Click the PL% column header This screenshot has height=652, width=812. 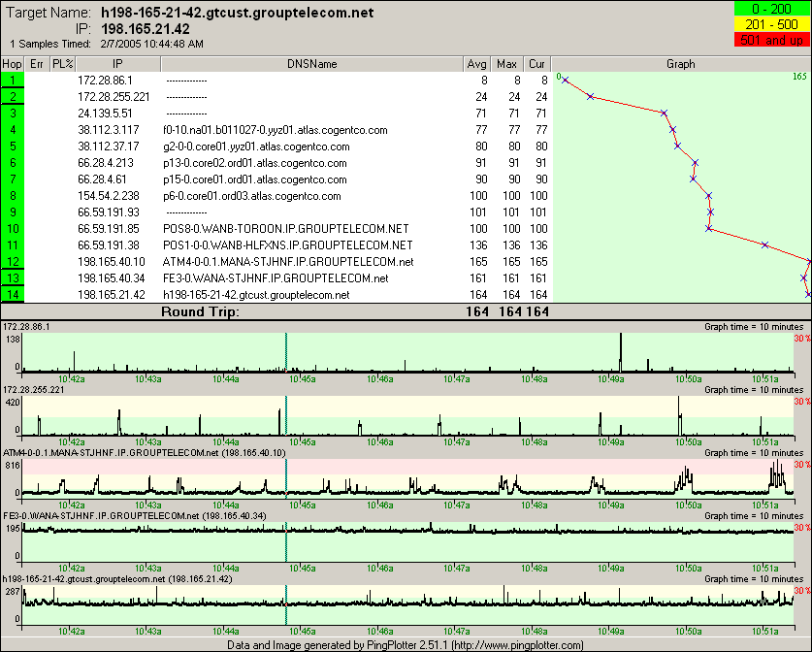(63, 64)
